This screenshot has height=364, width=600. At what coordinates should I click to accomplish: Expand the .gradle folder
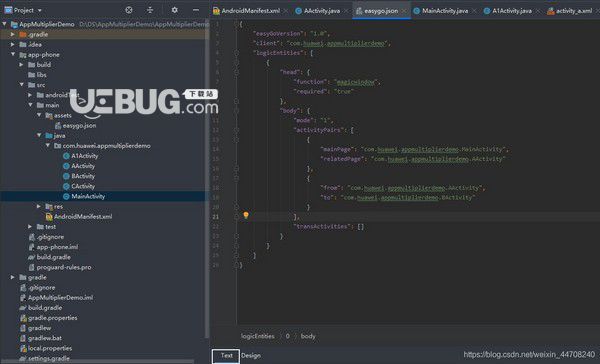pos(13,34)
